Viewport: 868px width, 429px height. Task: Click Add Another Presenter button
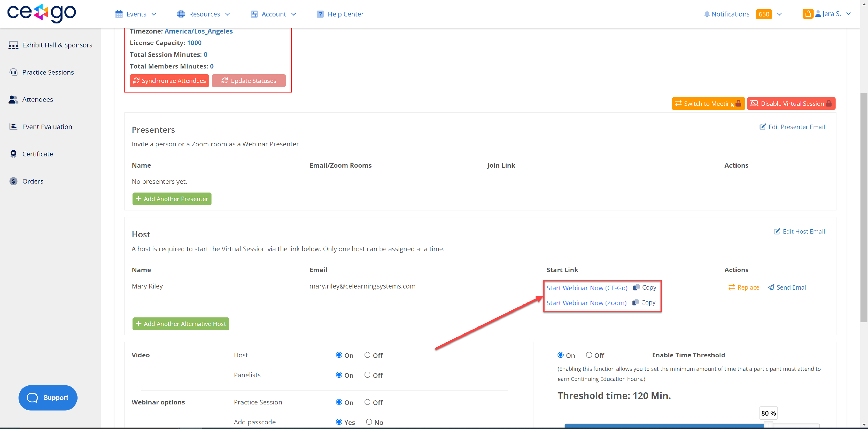(172, 199)
